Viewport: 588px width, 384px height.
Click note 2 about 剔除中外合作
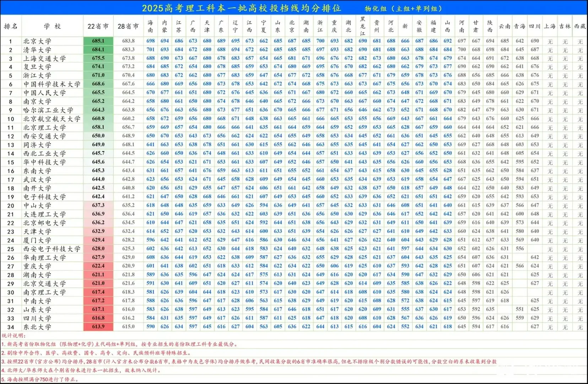click(96, 353)
